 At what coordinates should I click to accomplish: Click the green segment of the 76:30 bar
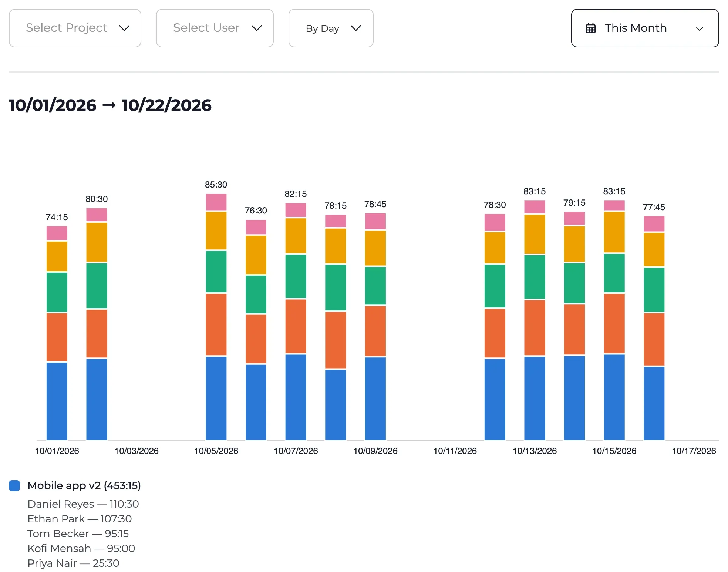(256, 295)
